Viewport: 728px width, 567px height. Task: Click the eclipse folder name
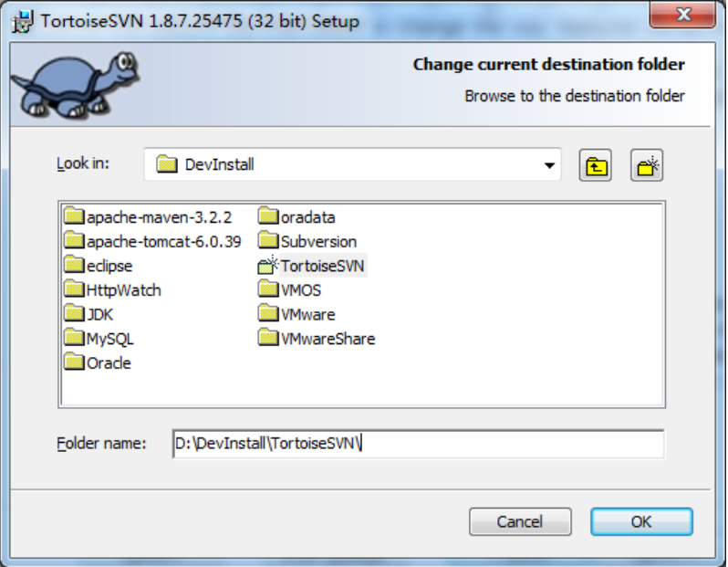[x=109, y=266]
